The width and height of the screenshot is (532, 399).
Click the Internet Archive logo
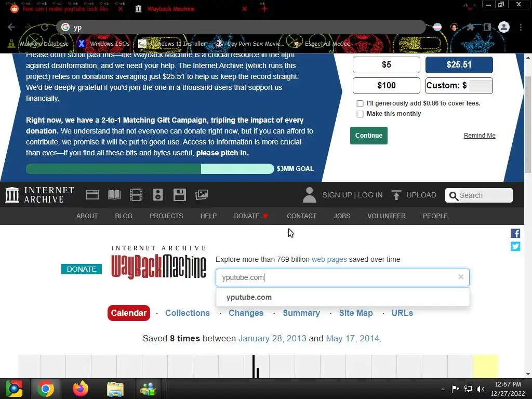(x=39, y=195)
